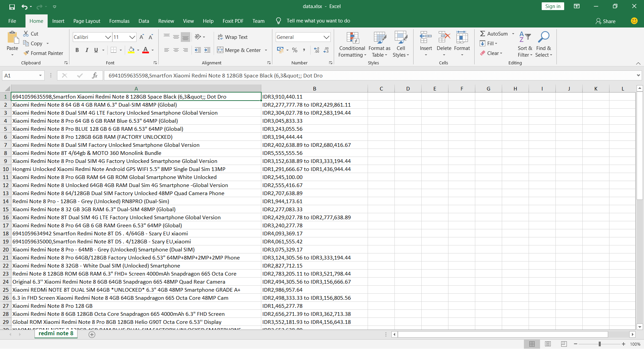This screenshot has width=644, height=349.
Task: Expand the Calibri font name dropdown
Action: [x=108, y=37]
